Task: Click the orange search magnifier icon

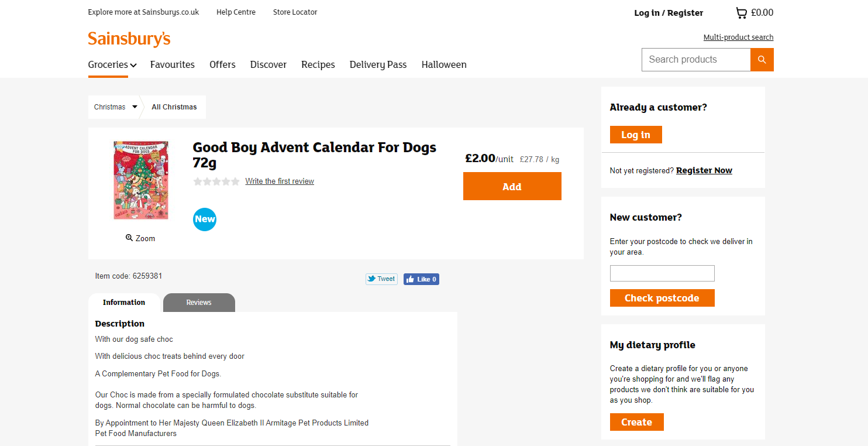Action: [762, 59]
